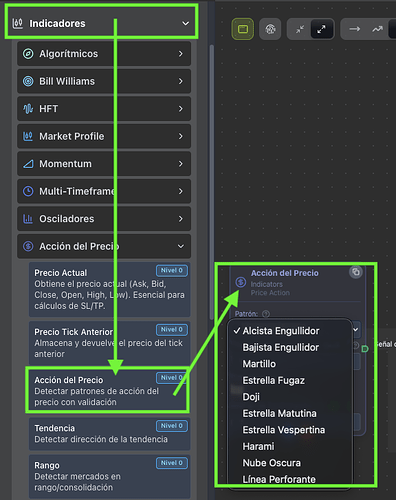Click the green frame icon in canvas toolbar
This screenshot has width=396, height=500.
243,29
